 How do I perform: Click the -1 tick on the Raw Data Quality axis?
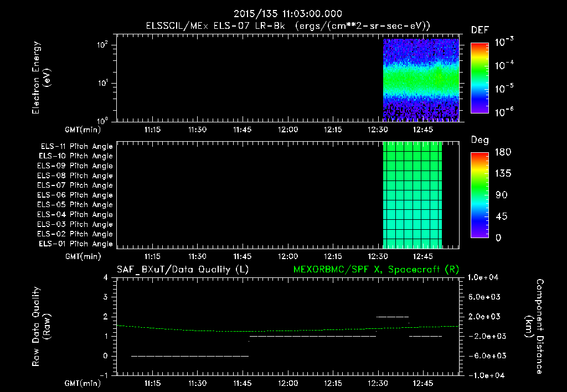pos(104,375)
